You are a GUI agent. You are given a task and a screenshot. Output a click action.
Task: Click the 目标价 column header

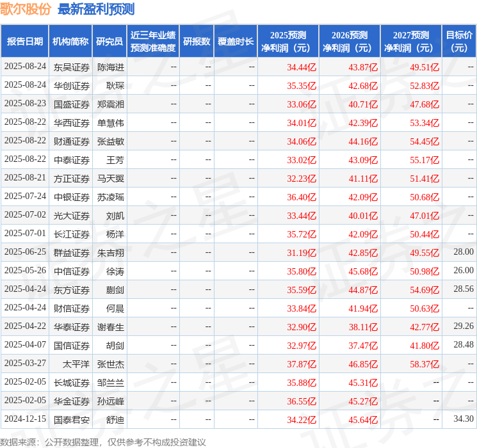tap(459, 42)
